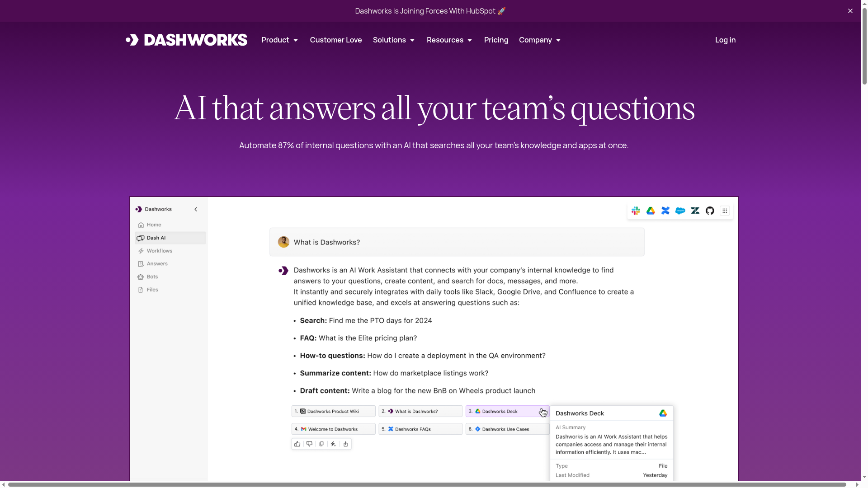Screen dimensions: 868x488
Task: Close the HubSpot announcement banner
Action: [850, 11]
